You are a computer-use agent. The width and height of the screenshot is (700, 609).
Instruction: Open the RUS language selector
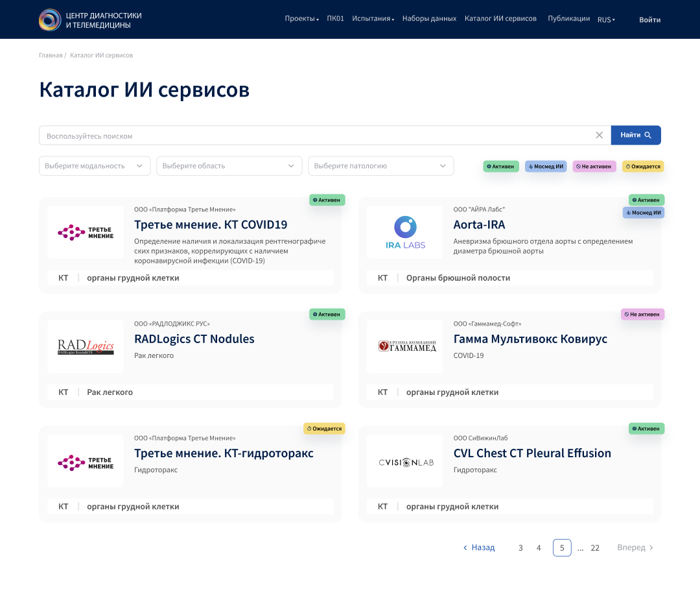point(606,19)
